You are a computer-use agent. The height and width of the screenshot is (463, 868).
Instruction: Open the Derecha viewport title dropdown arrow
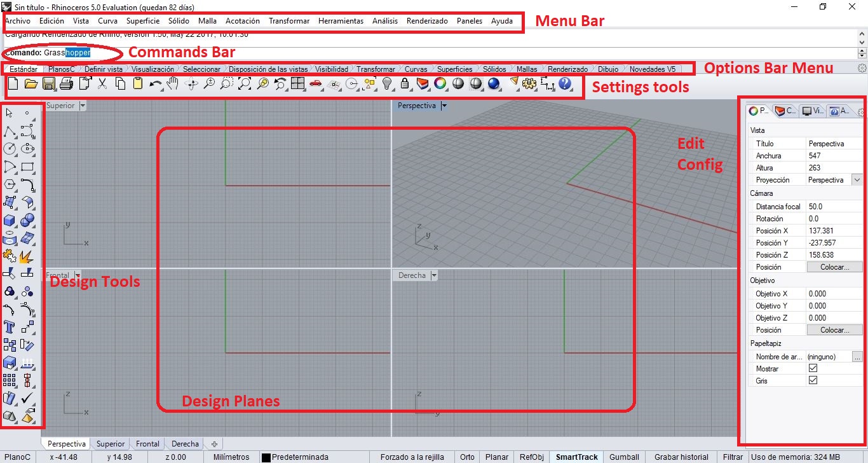click(x=434, y=275)
